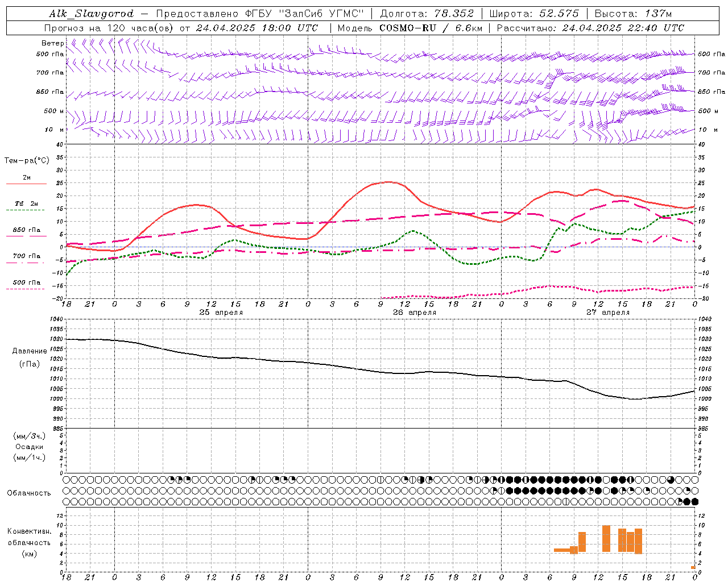Click the 850 гПа temperature legend label

click(27, 230)
